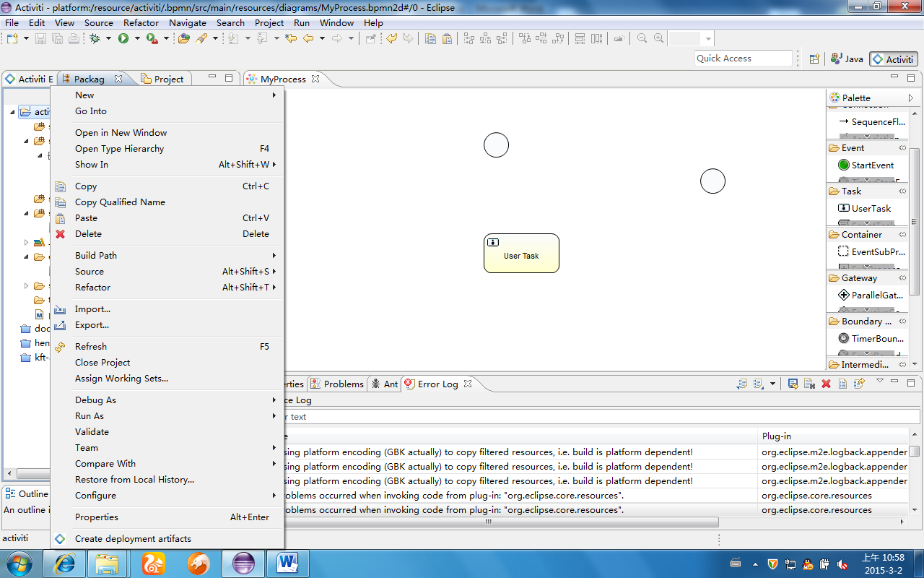Image resolution: width=924 pixels, height=578 pixels.
Task: Click the Run External Tools toolbox icon
Action: (152, 38)
